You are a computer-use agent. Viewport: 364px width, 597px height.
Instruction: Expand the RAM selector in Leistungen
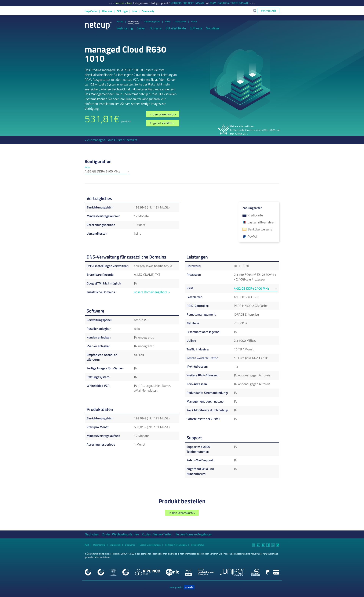255,289
